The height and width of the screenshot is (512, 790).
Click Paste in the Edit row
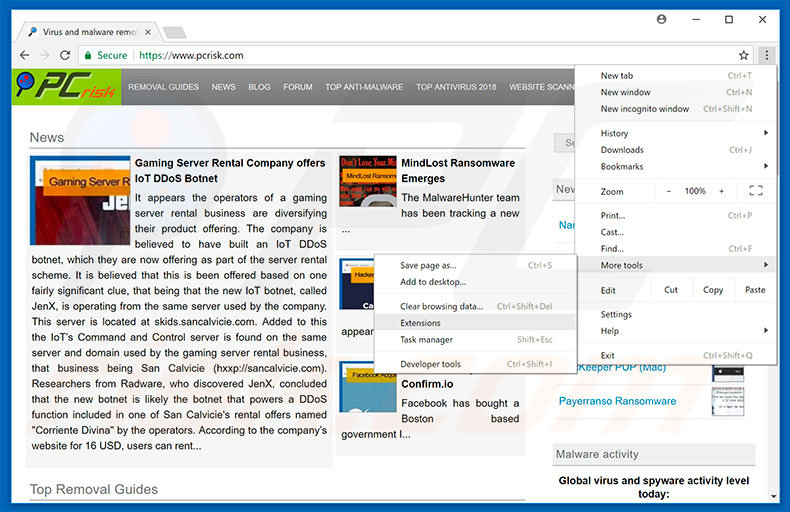click(x=755, y=290)
